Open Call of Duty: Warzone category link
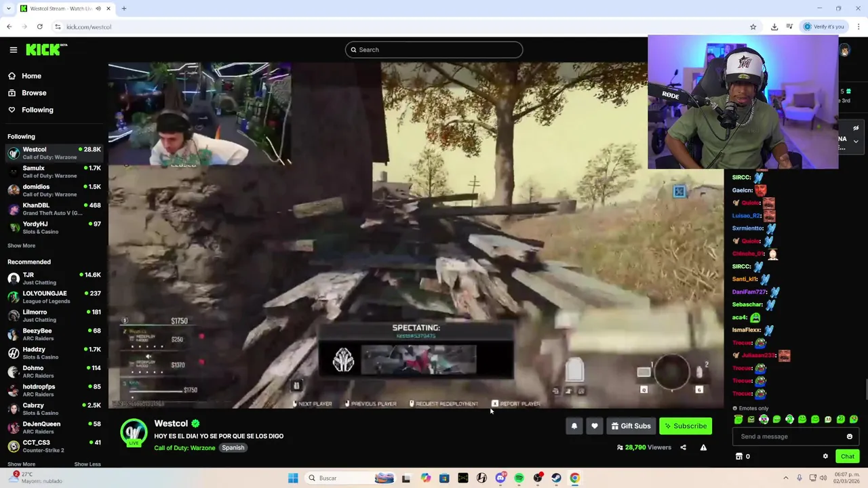868x488 pixels. tap(184, 448)
